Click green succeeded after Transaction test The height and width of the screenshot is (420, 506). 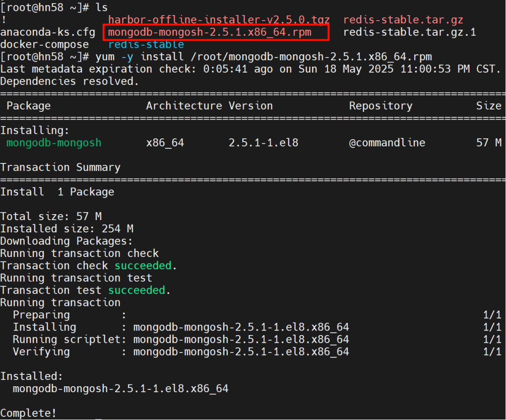coord(137,290)
